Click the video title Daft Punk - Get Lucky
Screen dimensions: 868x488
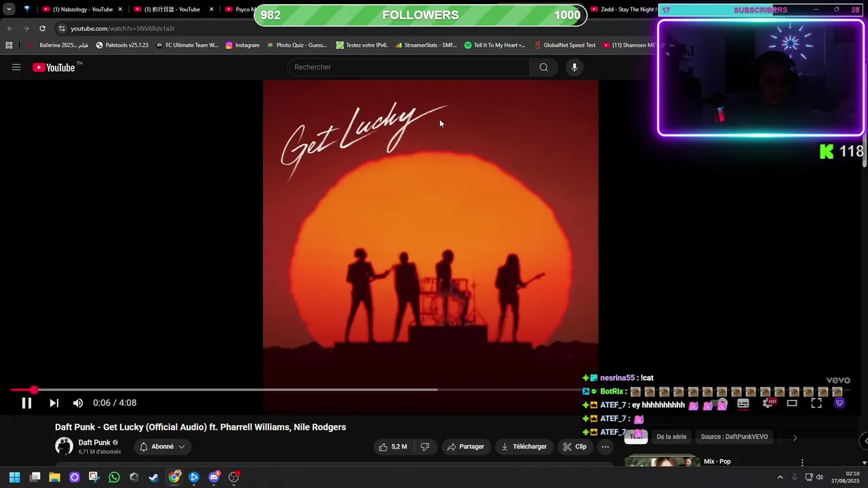200,427
